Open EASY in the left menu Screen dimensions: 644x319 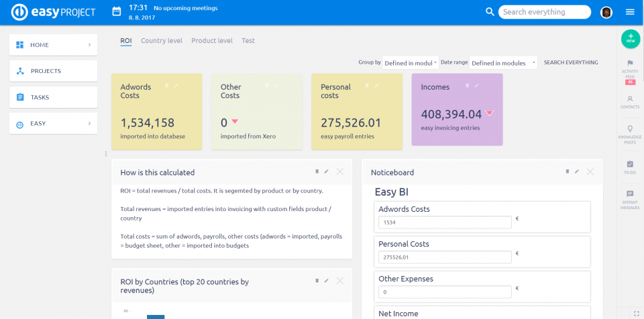(x=54, y=123)
